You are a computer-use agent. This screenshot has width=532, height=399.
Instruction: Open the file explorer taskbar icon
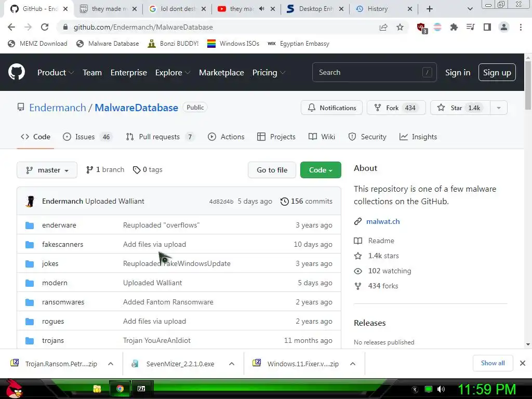(x=97, y=389)
